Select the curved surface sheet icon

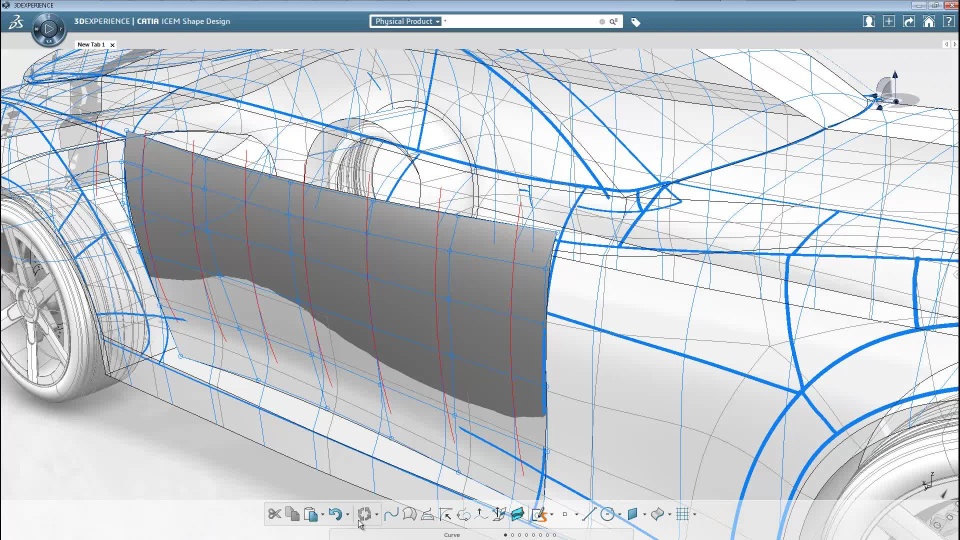[657, 514]
